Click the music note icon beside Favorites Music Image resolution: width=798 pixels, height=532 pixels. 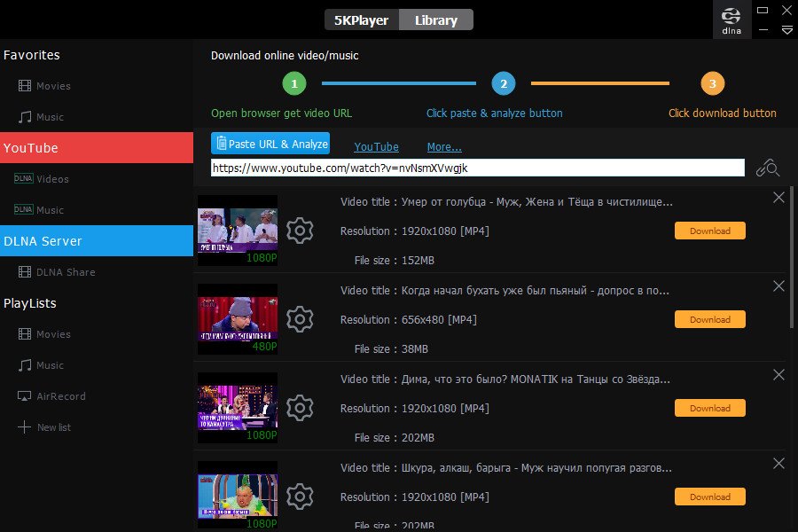pos(25,117)
